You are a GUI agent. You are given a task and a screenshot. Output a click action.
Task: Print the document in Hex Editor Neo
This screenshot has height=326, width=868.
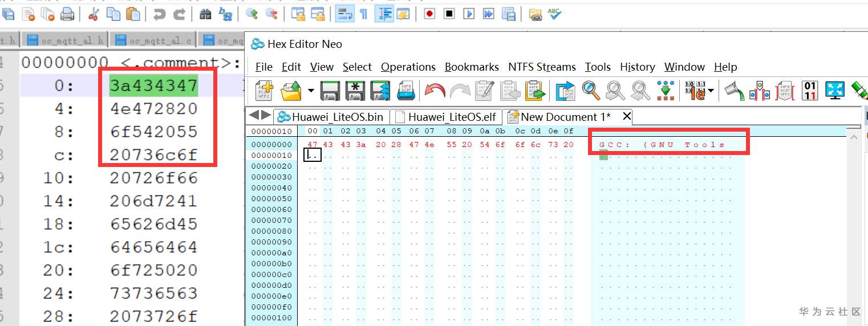[407, 90]
